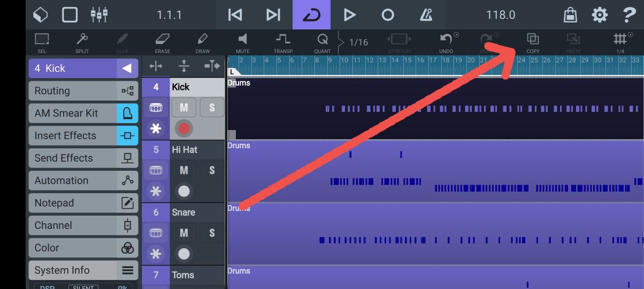
Task: Start playback with the Play button
Action: click(x=350, y=14)
